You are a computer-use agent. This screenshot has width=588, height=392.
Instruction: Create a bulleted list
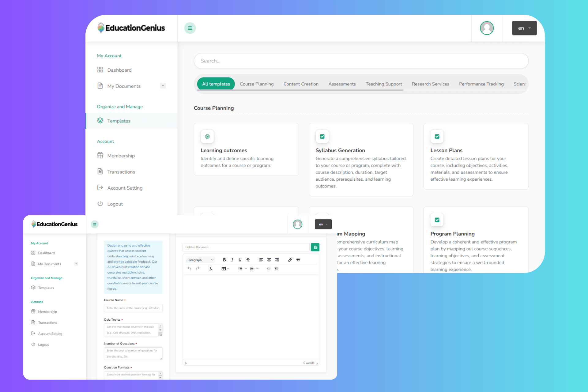(x=240, y=269)
